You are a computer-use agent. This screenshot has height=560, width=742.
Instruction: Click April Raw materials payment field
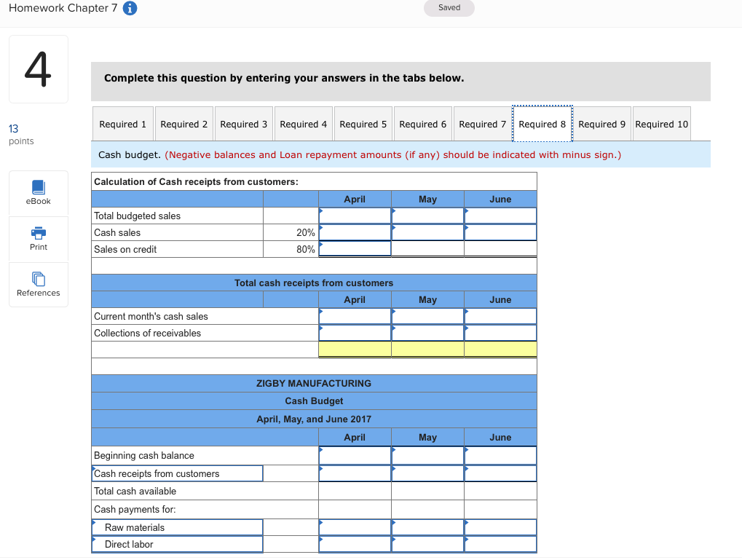(x=355, y=527)
